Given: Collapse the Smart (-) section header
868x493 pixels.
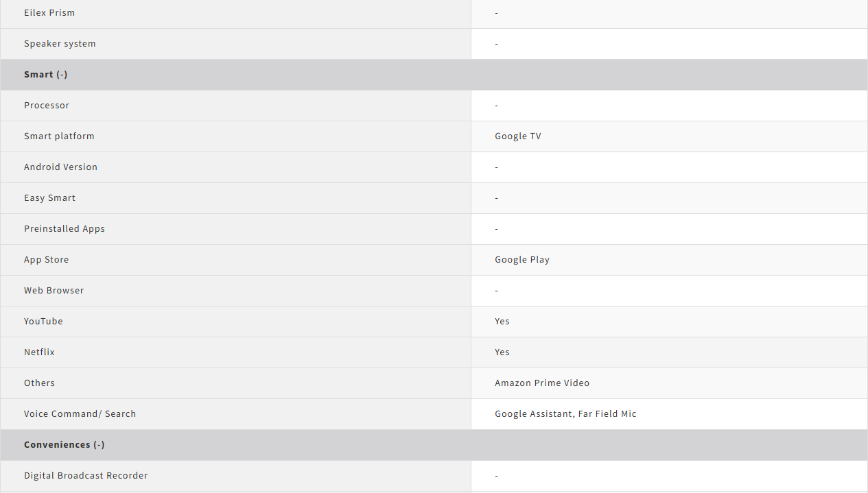Looking at the screenshot, I should (46, 75).
